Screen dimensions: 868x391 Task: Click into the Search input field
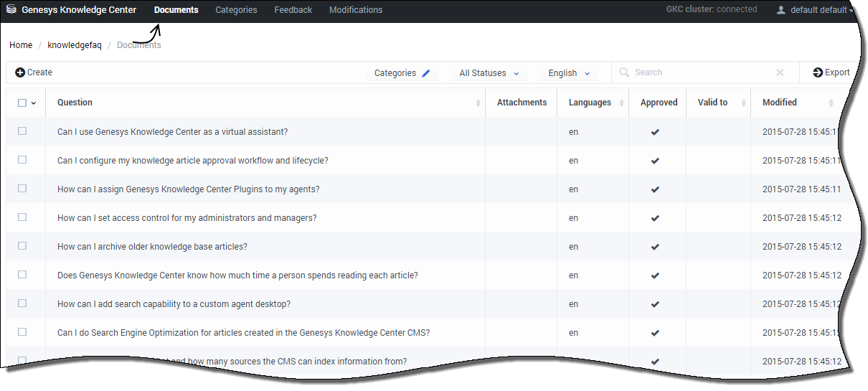(699, 72)
